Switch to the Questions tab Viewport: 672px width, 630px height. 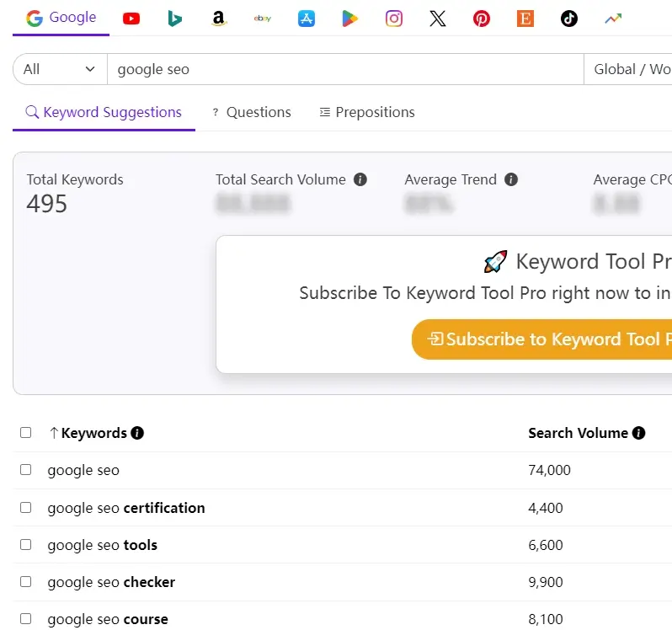[x=252, y=112]
